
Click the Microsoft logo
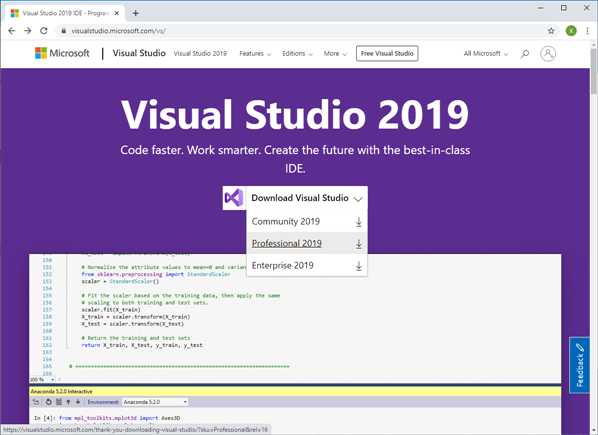click(x=62, y=53)
